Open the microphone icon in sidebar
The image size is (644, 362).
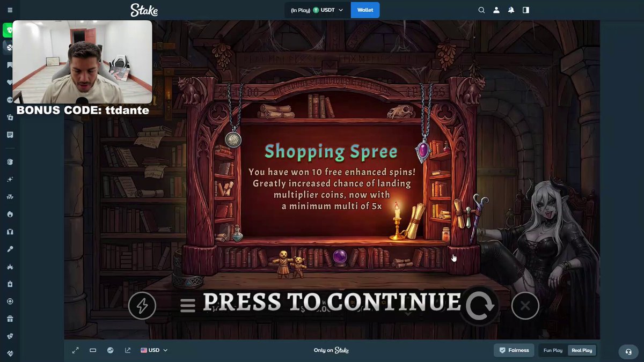[10, 249]
